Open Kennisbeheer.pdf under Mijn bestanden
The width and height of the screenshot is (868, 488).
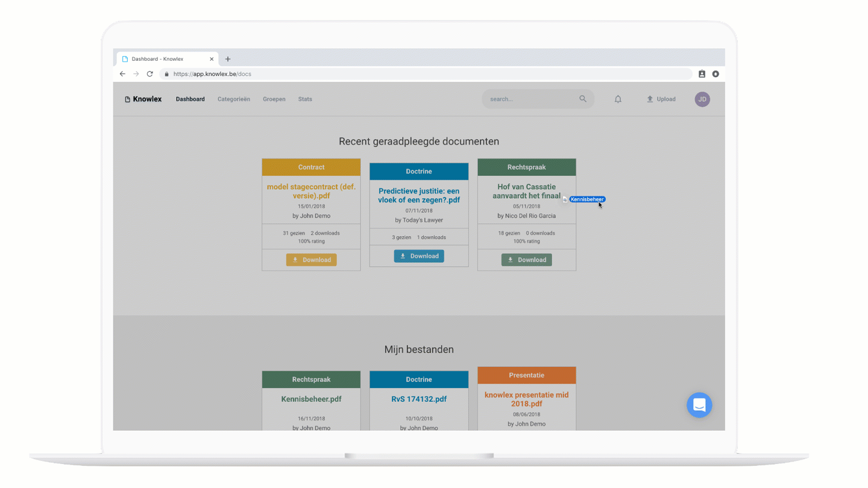point(312,399)
